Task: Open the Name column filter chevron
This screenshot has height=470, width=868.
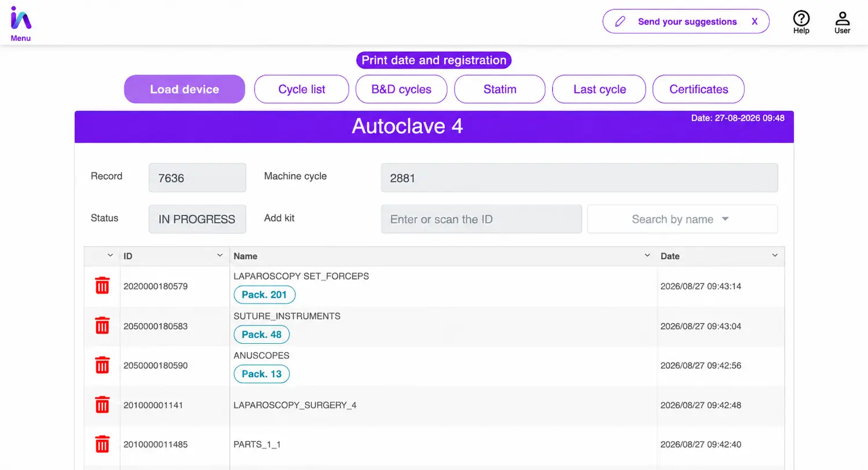Action: point(648,255)
